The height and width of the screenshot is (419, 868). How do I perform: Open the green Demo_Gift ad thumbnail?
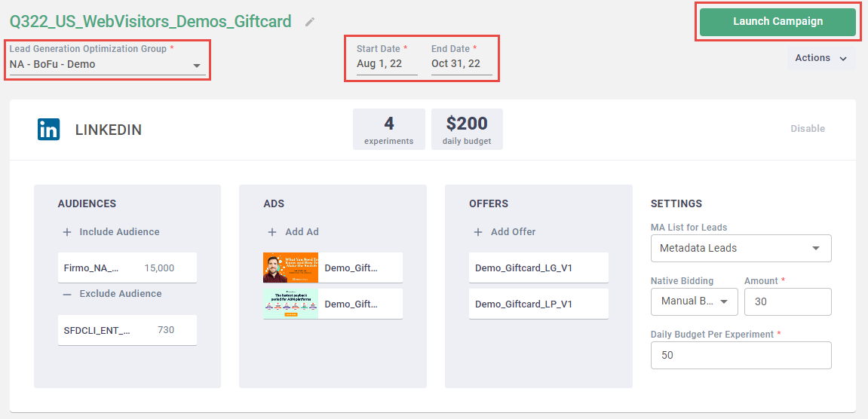click(x=291, y=304)
